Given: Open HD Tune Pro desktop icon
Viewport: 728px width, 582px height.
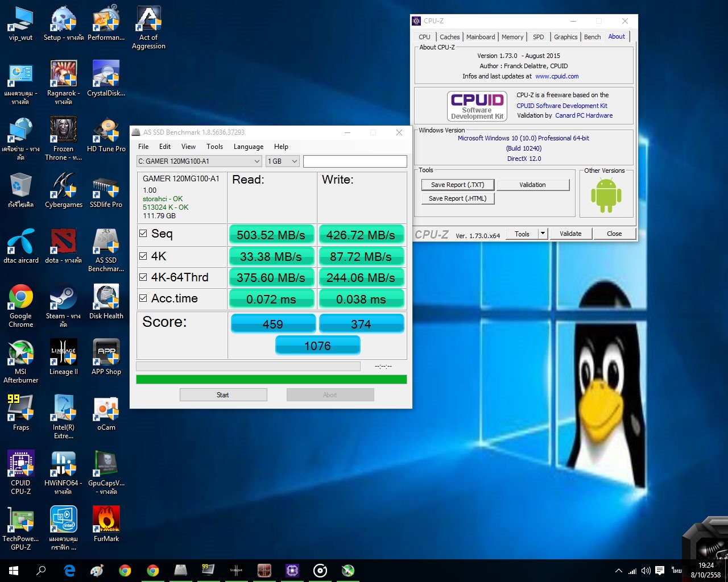Looking at the screenshot, I should click(106, 135).
